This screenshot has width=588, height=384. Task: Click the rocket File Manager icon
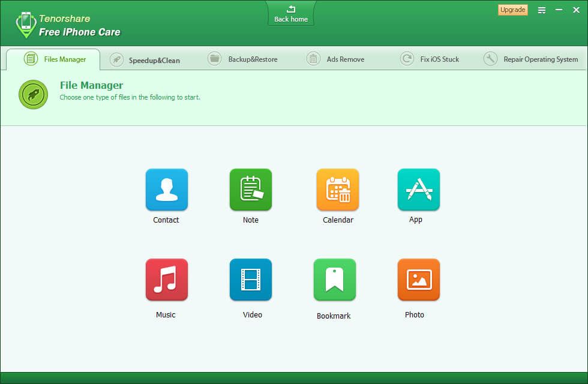pyautogui.click(x=33, y=94)
